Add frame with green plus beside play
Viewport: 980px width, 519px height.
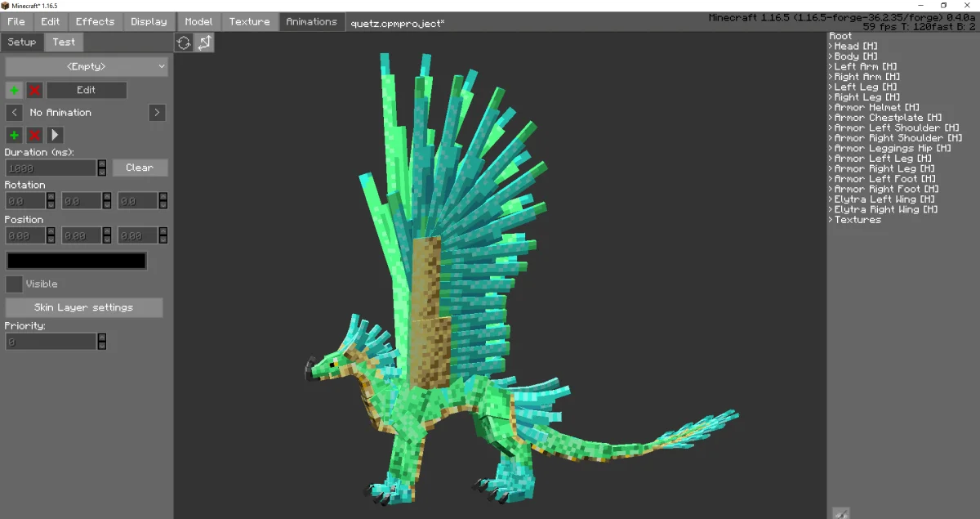(15, 135)
